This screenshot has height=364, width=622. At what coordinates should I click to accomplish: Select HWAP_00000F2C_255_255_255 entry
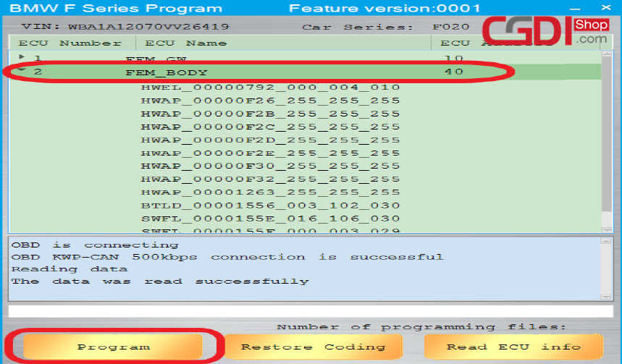click(270, 127)
